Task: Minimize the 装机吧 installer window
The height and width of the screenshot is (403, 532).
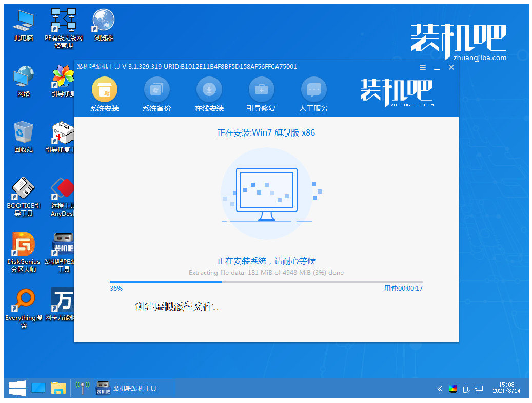Action: 437,67
